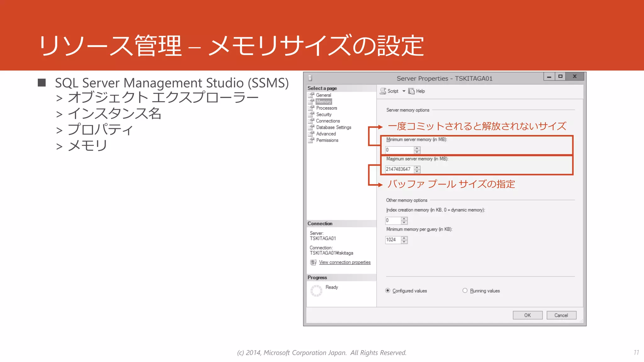
Task: Click the index creation memory field
Action: 393,221
